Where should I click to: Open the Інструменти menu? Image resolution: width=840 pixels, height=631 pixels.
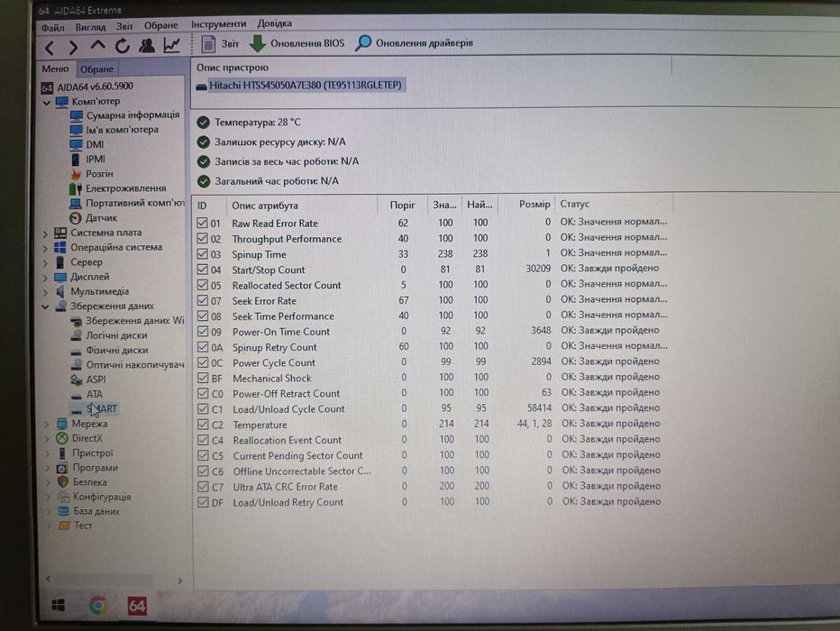click(x=219, y=24)
